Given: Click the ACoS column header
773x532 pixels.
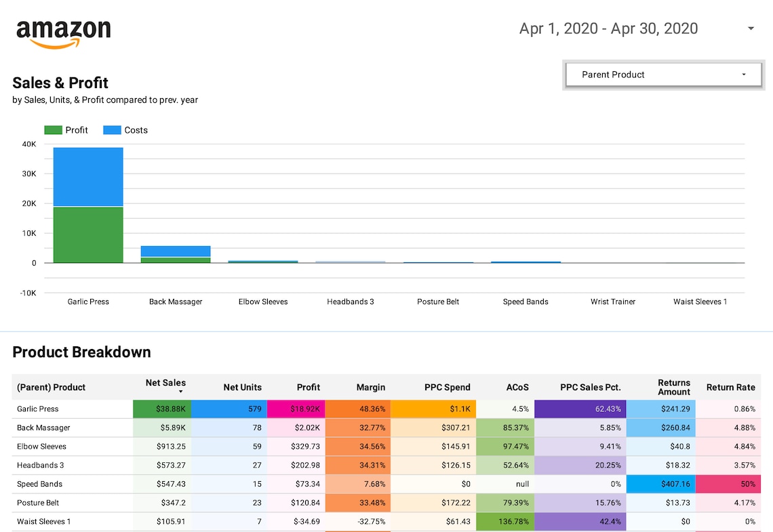Looking at the screenshot, I should (x=517, y=387).
